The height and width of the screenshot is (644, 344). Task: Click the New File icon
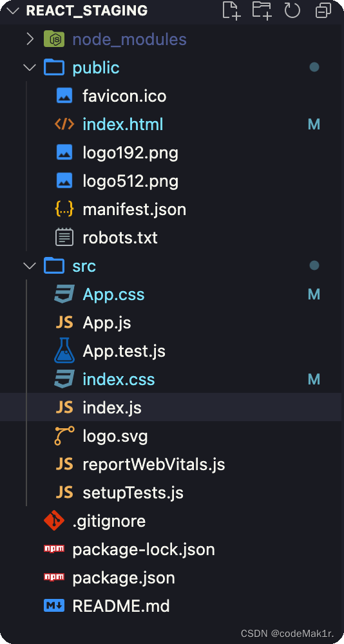(x=231, y=10)
